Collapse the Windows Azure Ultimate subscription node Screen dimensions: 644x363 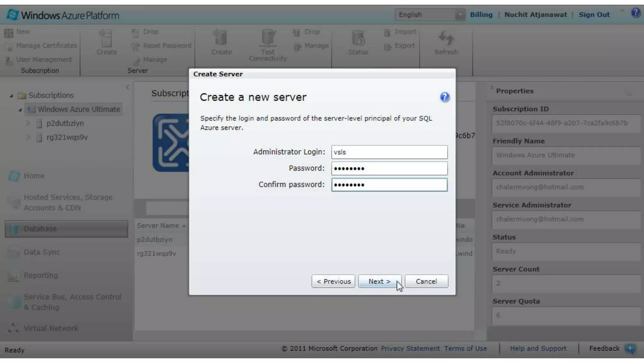coord(20,110)
